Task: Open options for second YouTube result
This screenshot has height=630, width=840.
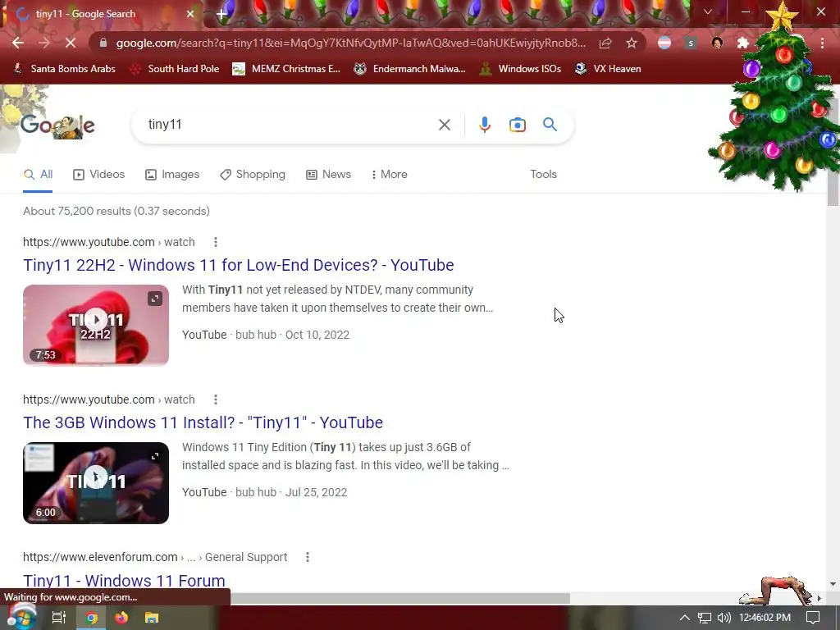Action: tap(216, 399)
